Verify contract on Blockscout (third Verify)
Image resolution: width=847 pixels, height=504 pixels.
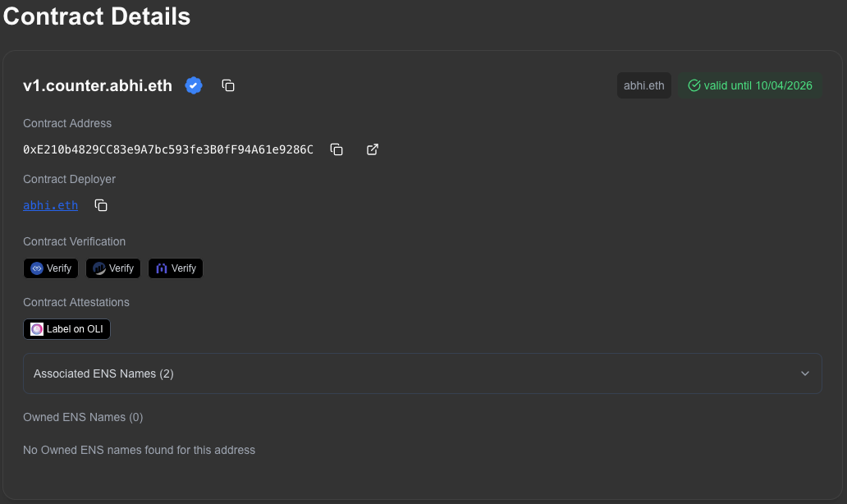tap(176, 268)
